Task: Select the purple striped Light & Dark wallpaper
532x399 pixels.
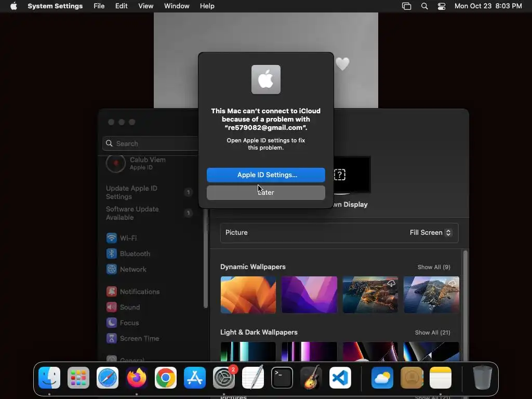Action: [309, 352]
